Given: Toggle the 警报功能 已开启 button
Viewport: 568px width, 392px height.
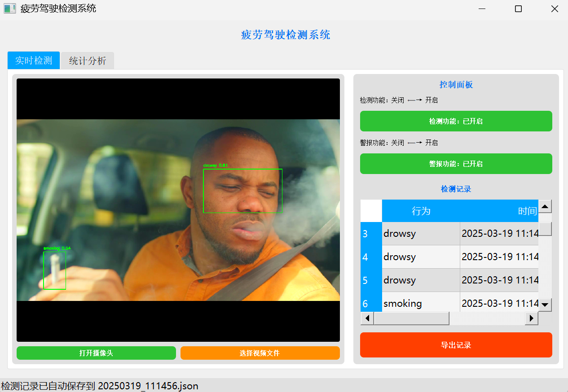Looking at the screenshot, I should [456, 164].
